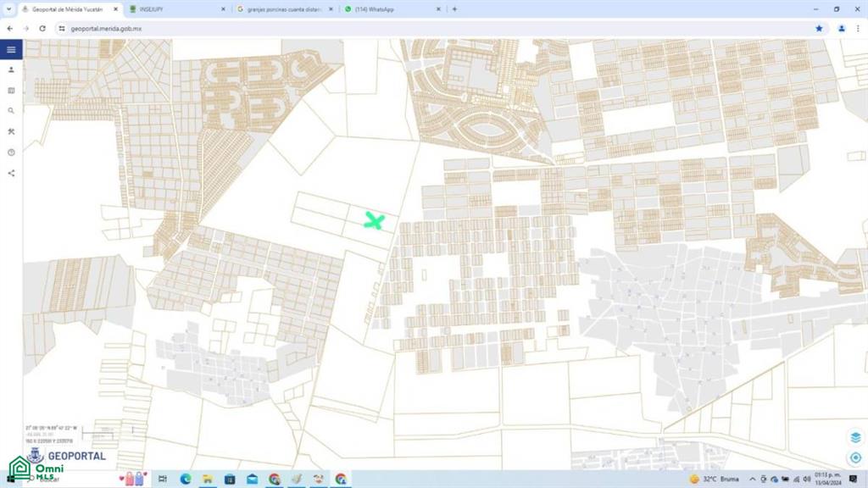Open Chrome's three-dot menu
The height and width of the screenshot is (488, 868).
pyautogui.click(x=858, y=28)
